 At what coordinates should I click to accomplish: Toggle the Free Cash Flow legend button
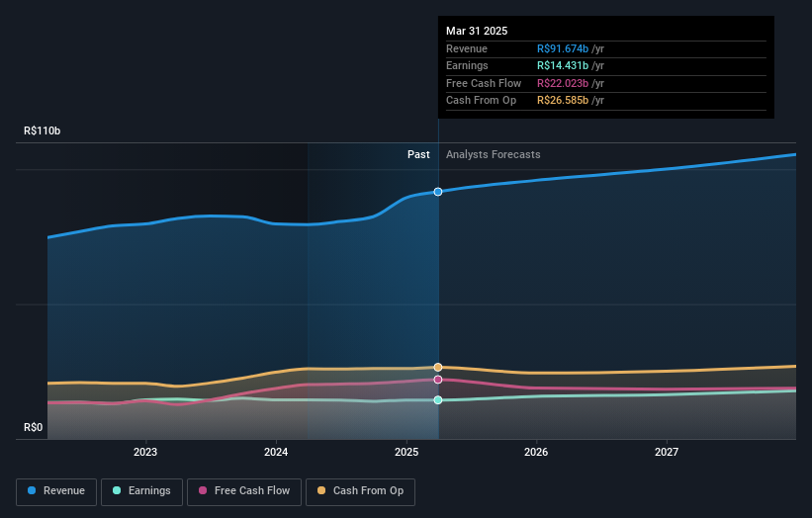tap(244, 491)
